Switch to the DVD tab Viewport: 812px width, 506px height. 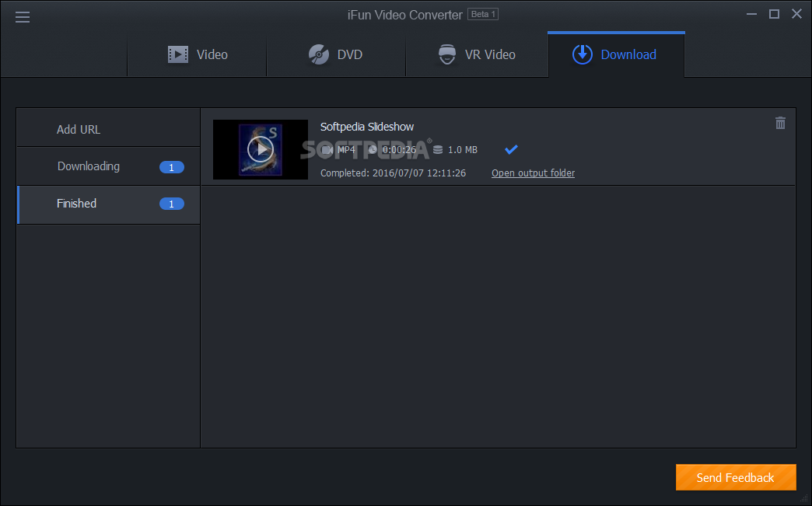click(336, 54)
